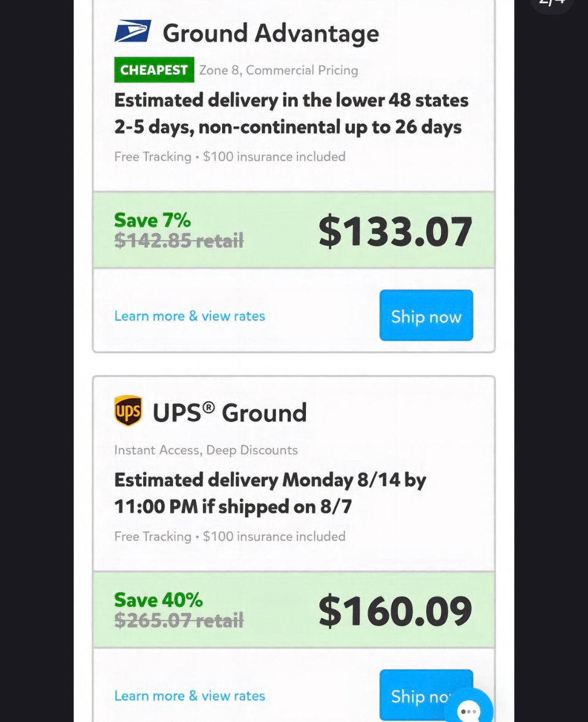The height and width of the screenshot is (722, 588).
Task: Click the Instant Access, Deep Discounts text
Action: tap(206, 450)
